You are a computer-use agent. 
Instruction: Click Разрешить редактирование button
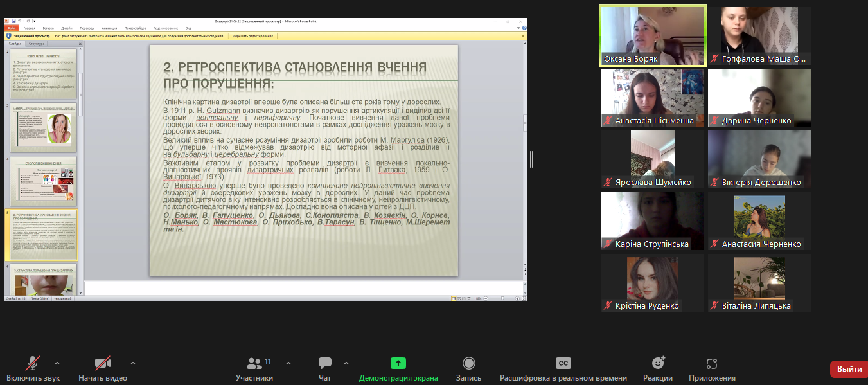[x=252, y=36]
